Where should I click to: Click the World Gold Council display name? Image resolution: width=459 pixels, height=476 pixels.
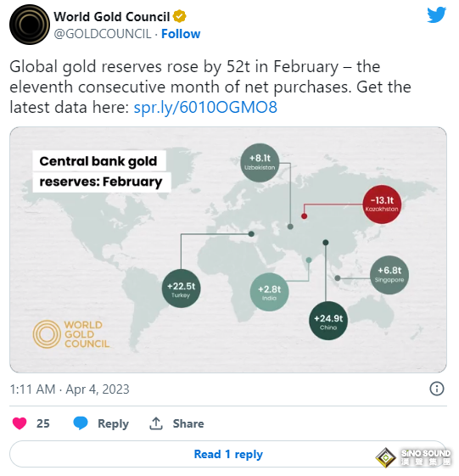[112, 17]
